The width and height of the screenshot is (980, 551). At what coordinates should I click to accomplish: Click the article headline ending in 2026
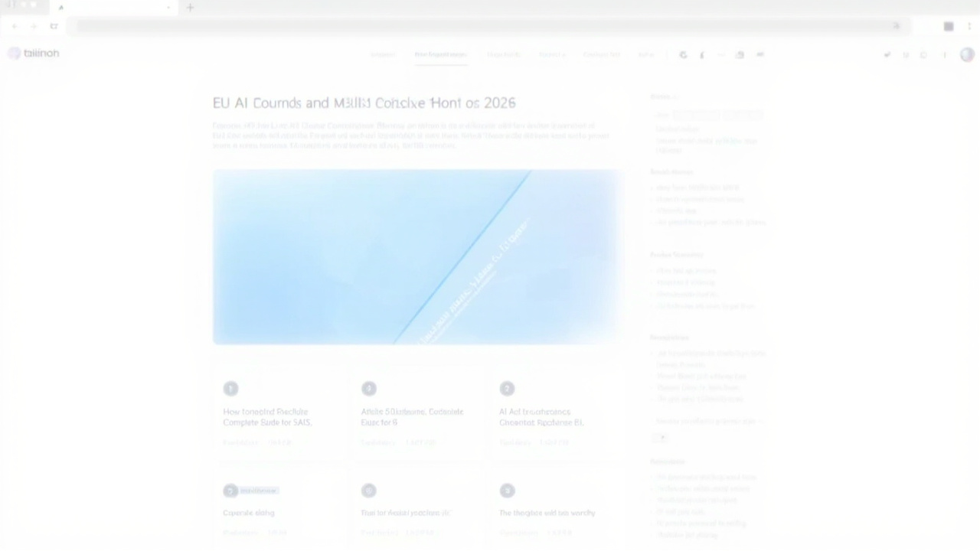[x=364, y=103]
